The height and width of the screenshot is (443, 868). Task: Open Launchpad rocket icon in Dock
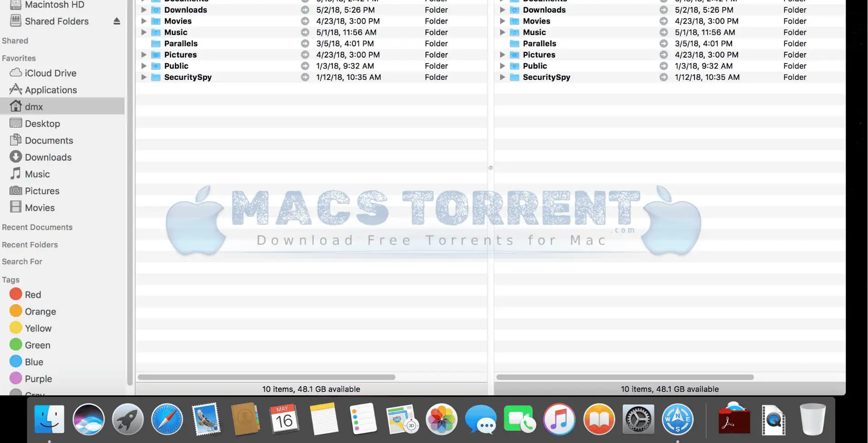pos(128,419)
